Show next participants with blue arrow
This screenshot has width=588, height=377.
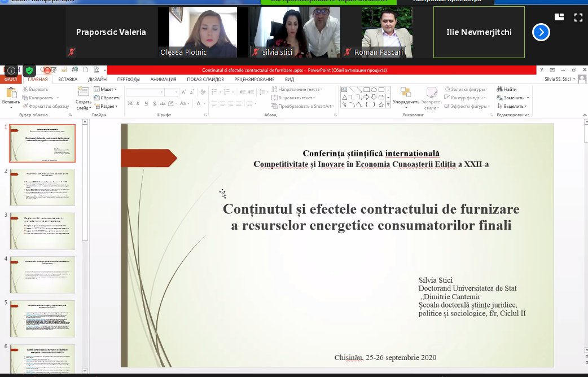click(x=541, y=32)
